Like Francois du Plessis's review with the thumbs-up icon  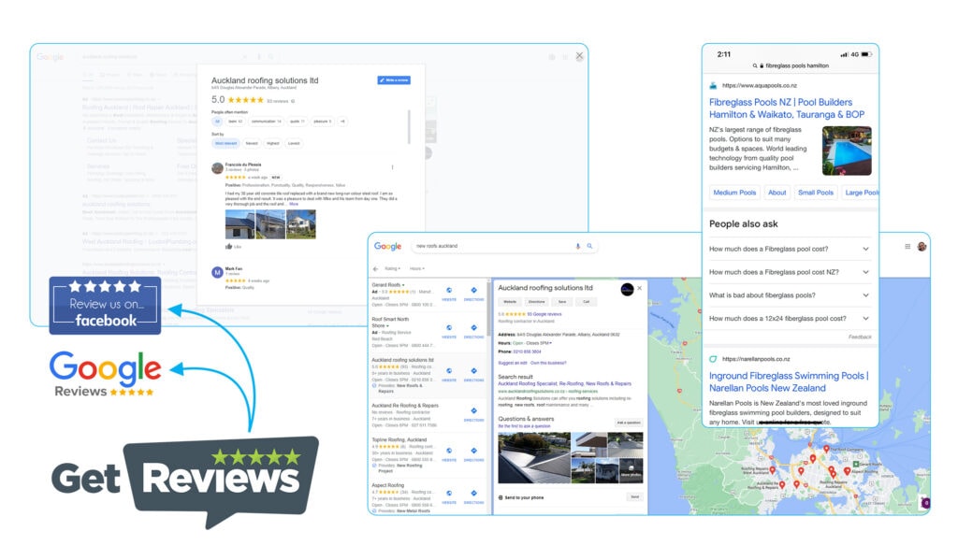(x=228, y=246)
